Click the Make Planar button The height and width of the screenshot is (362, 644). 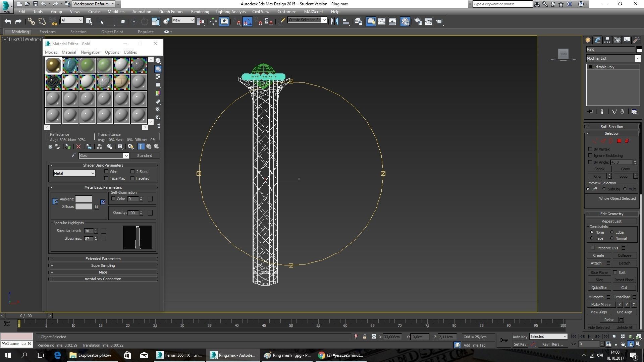601,305
